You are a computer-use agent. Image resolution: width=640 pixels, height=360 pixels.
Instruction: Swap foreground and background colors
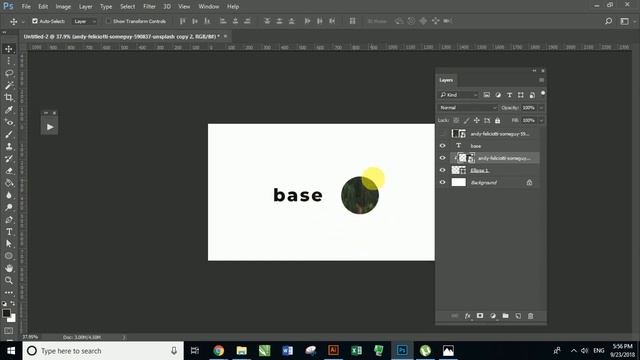pyautogui.click(x=13, y=304)
